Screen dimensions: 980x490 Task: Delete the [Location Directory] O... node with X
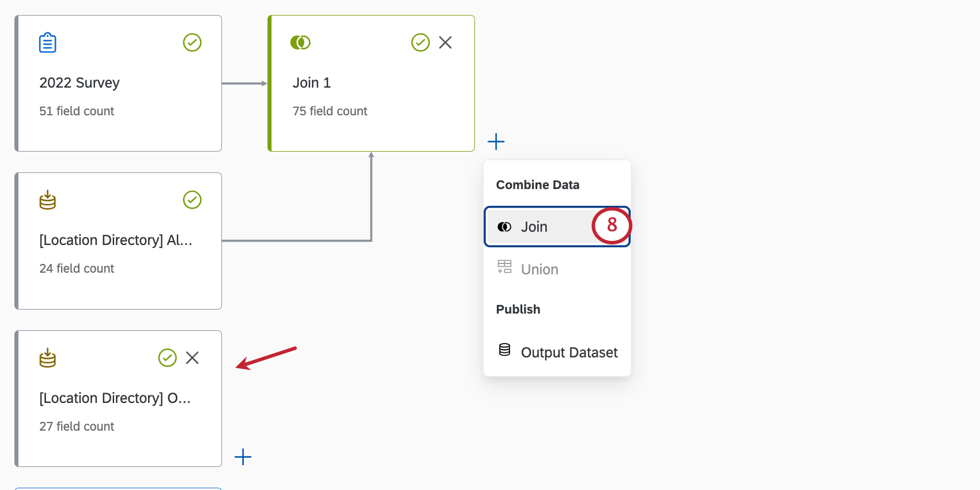click(x=192, y=357)
